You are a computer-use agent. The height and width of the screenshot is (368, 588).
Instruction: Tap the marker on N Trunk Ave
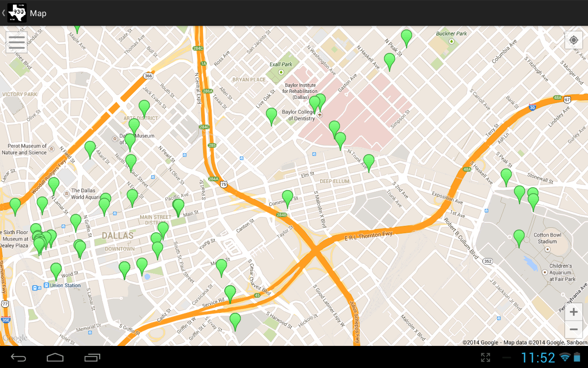369,163
